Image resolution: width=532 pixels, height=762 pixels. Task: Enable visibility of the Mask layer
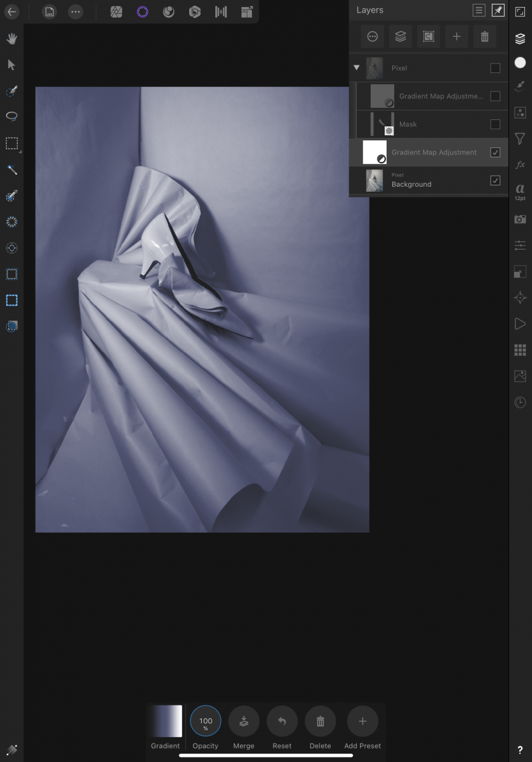pos(495,124)
